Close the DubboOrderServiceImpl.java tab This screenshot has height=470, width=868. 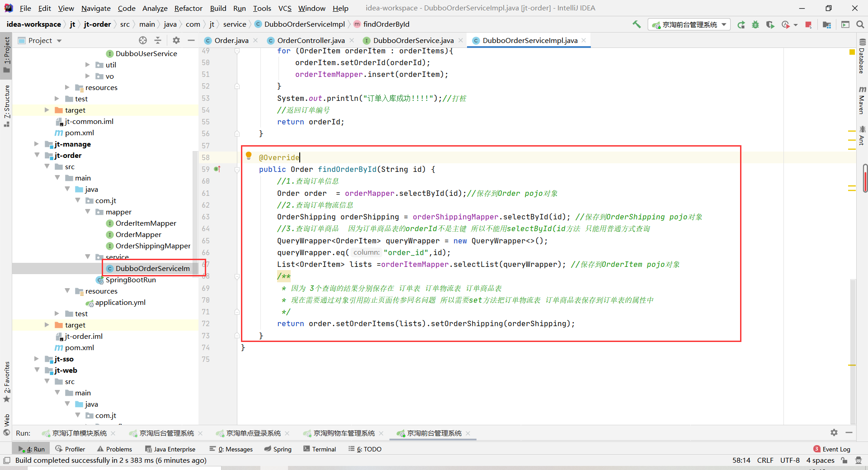(584, 40)
